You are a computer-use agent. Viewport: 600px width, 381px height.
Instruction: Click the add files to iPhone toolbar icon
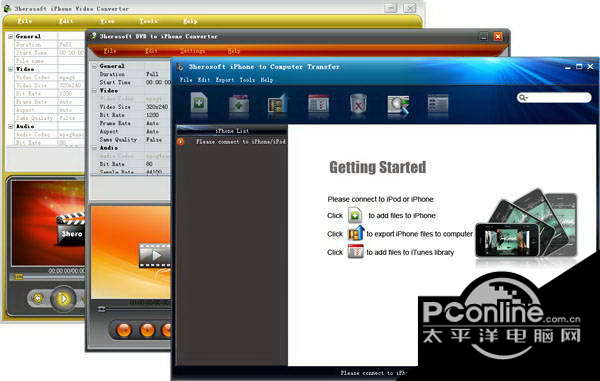coord(199,102)
